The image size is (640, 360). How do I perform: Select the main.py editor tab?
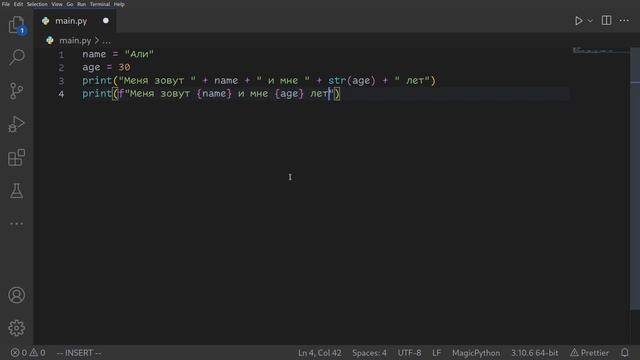tap(75, 20)
